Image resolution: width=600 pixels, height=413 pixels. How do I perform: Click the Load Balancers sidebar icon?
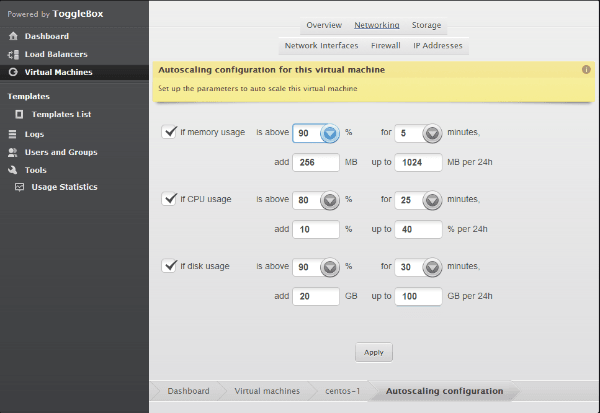[13, 54]
